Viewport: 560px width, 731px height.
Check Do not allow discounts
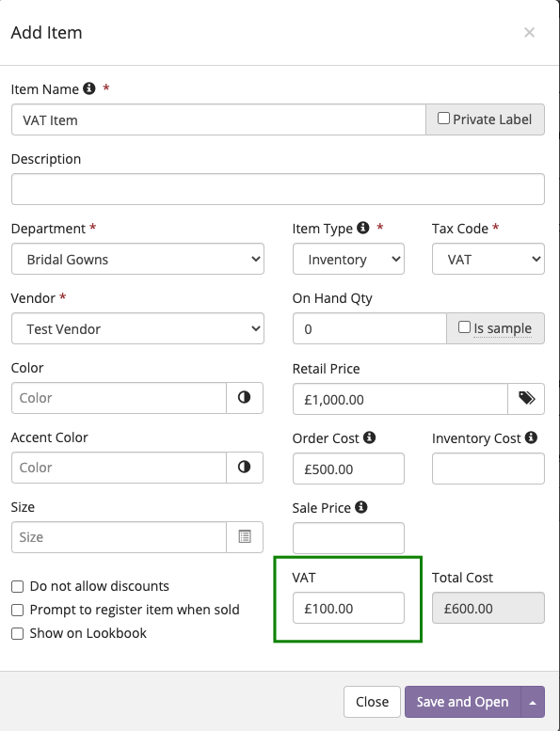[17, 586]
